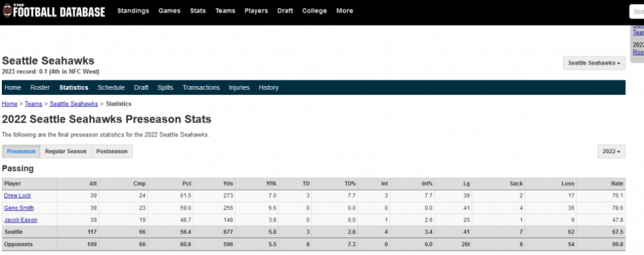
Task: Click the Opponents row label
Action: coord(19,244)
